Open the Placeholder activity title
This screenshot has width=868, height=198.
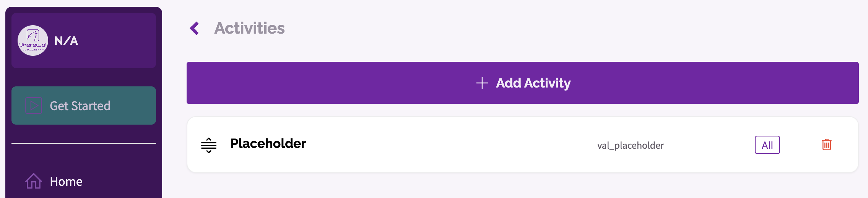[268, 143]
